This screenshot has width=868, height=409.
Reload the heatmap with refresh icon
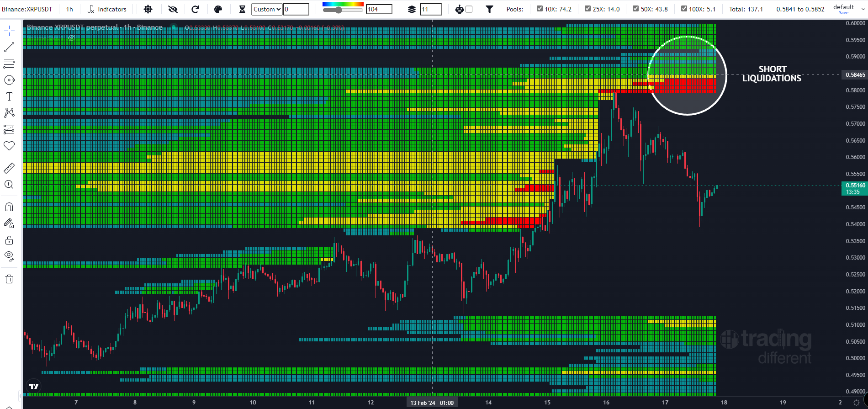point(196,9)
